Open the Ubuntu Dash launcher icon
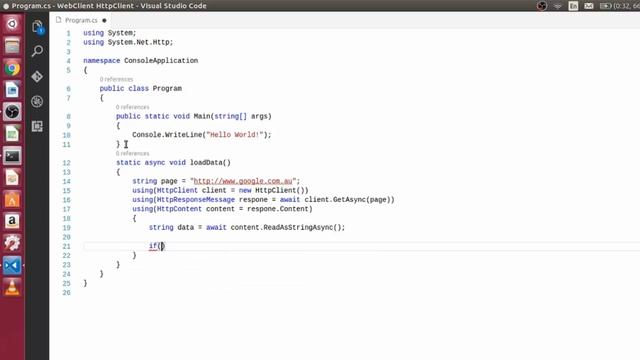Screen dimensions: 640x360 coord(12,24)
